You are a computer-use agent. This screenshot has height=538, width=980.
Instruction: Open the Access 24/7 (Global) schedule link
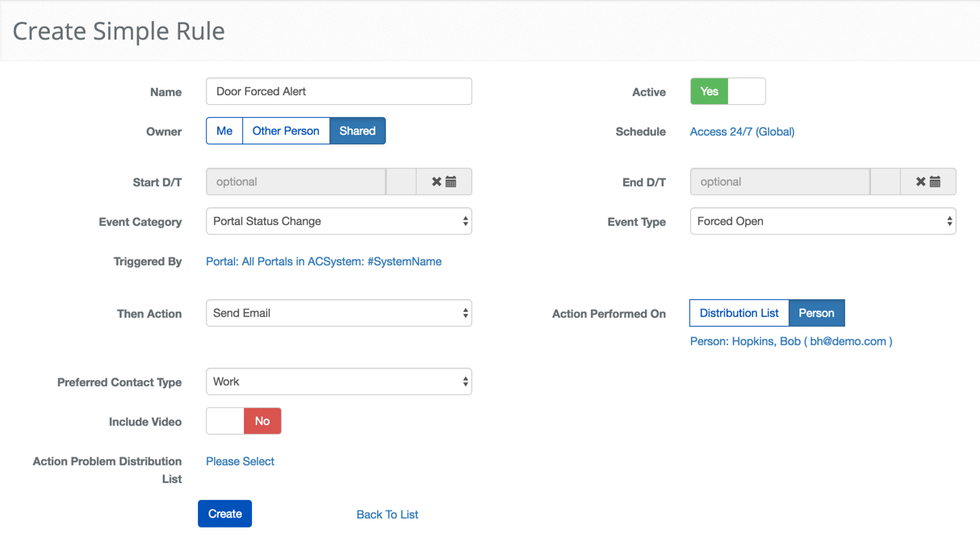(742, 131)
